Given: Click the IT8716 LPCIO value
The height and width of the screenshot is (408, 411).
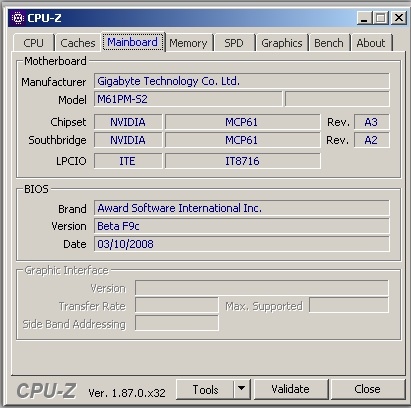Looking at the screenshot, I should (242, 161).
